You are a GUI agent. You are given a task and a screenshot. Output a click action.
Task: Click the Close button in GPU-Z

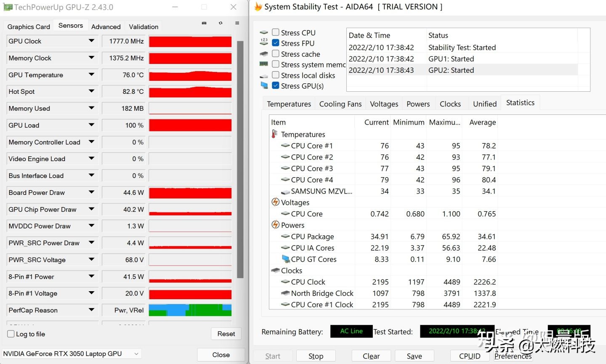(221, 355)
